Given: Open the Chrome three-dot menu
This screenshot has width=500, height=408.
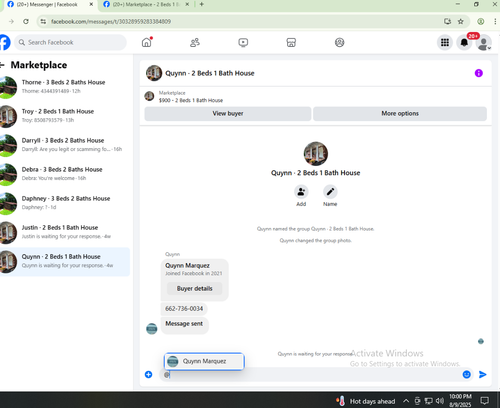Looking at the screenshot, I should pyautogui.click(x=495, y=21).
